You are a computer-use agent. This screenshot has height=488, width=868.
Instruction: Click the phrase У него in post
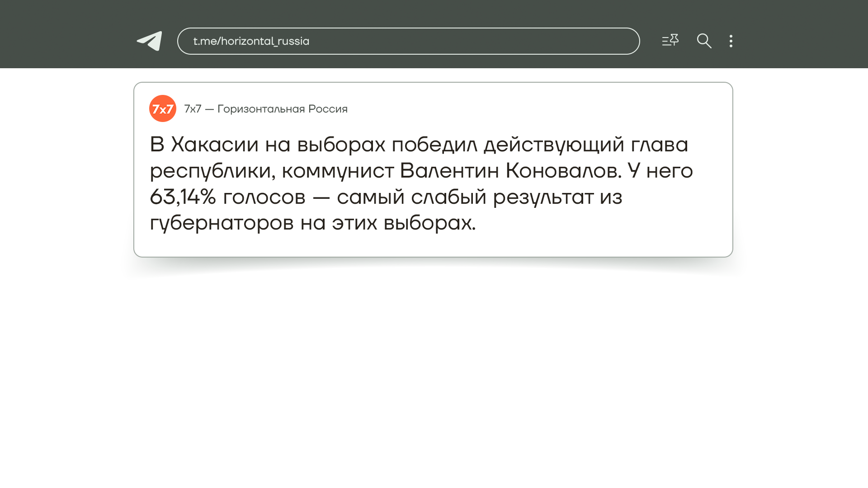(x=660, y=171)
